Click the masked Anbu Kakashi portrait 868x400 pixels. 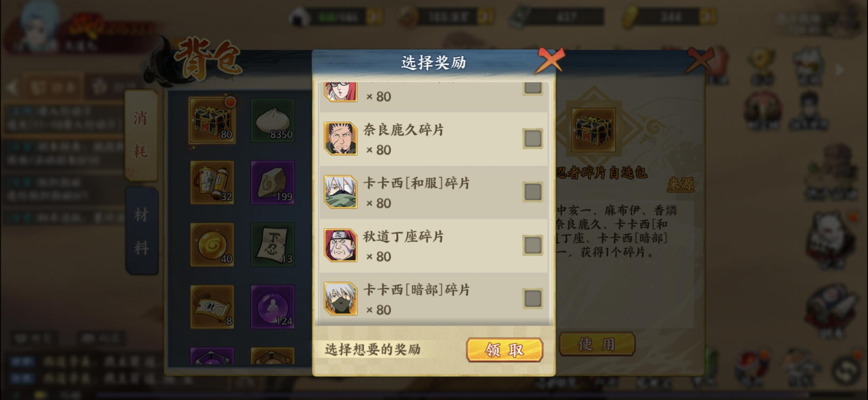[x=341, y=299]
